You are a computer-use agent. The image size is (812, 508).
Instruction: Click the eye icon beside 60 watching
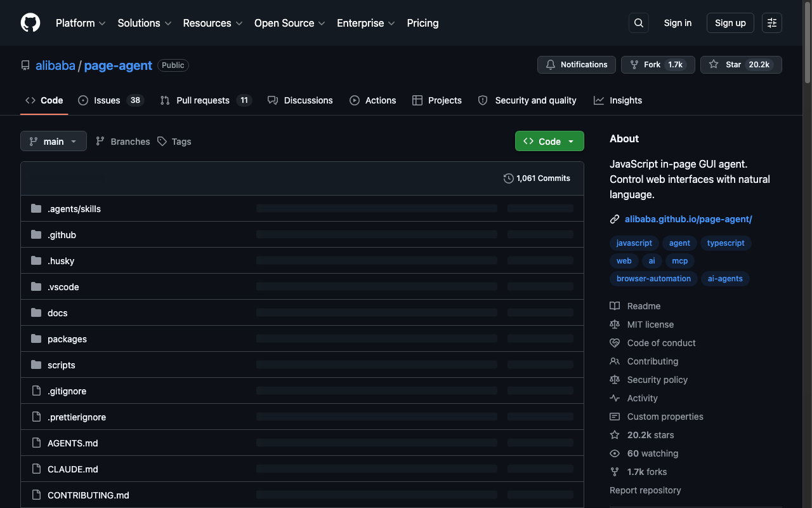[x=615, y=453]
